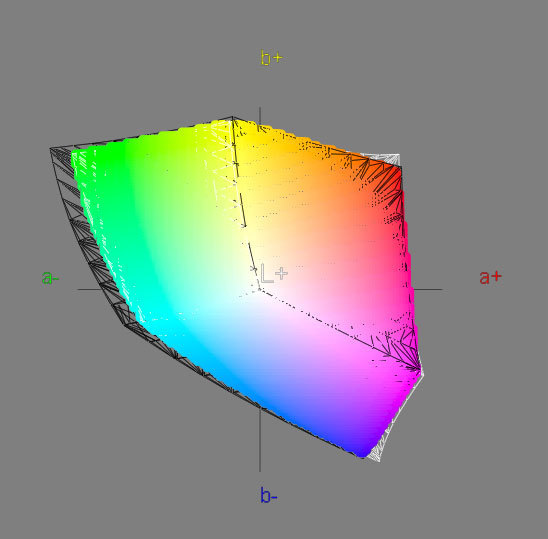
Task: Click the top wireframe vertex above yellow
Action: coord(232,117)
